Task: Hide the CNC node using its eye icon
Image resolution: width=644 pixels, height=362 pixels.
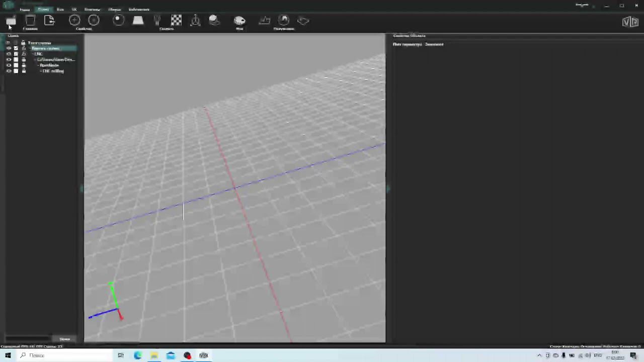Action: pyautogui.click(x=9, y=54)
